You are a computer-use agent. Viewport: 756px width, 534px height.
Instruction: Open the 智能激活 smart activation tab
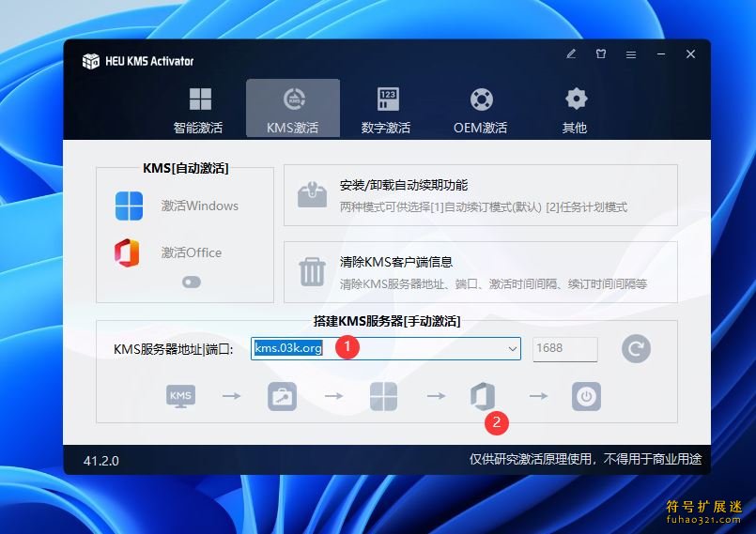198,109
